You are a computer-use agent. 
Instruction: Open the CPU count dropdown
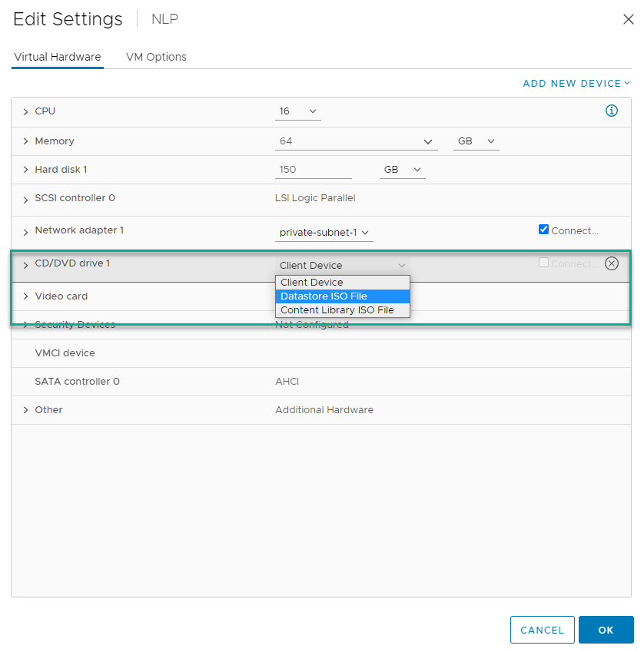coord(298,112)
